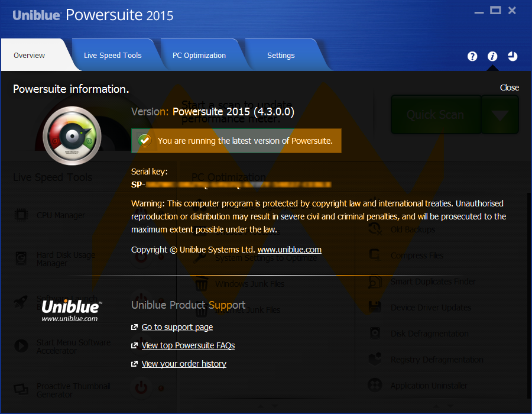Expand the Quick Scan dropdown arrow

499,115
